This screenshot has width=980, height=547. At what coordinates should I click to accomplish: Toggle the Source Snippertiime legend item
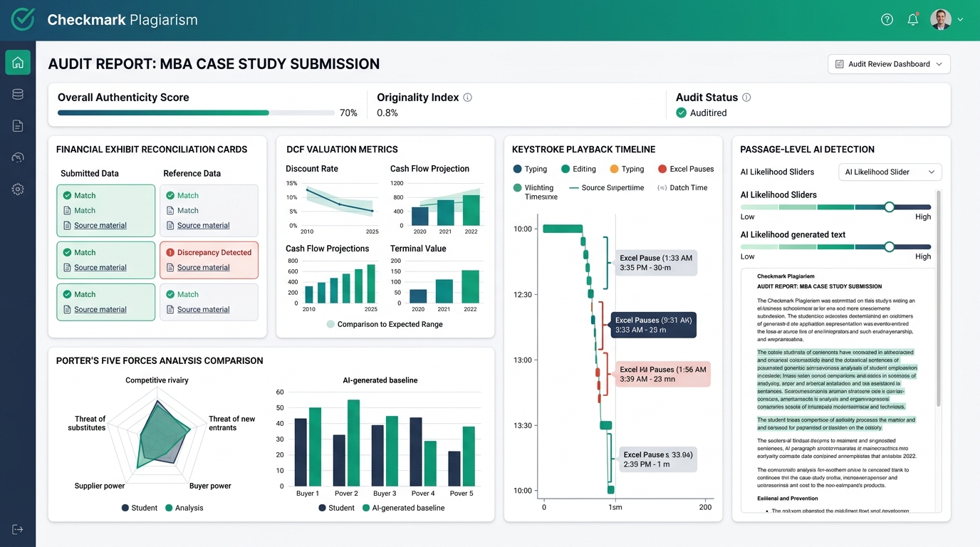pyautogui.click(x=607, y=188)
